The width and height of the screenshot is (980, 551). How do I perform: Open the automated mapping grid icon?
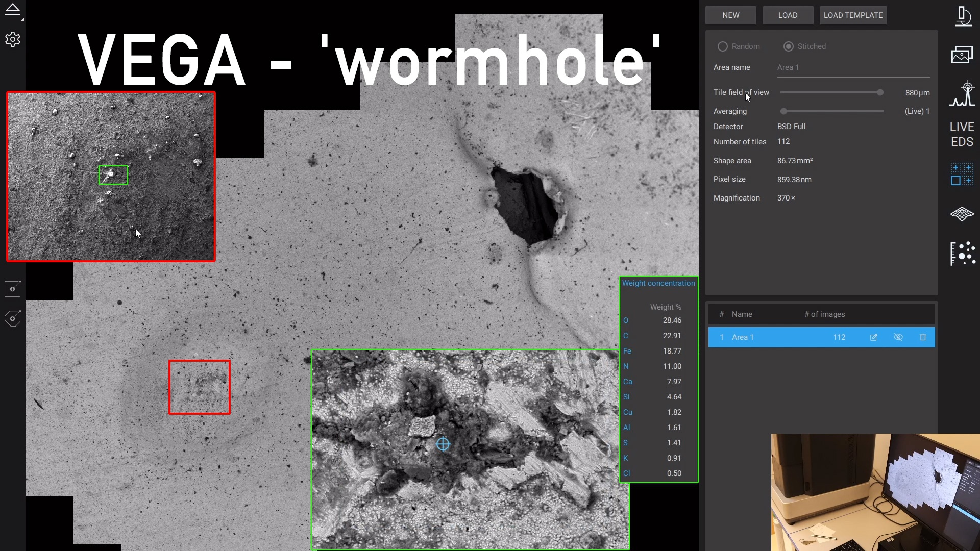pyautogui.click(x=962, y=174)
